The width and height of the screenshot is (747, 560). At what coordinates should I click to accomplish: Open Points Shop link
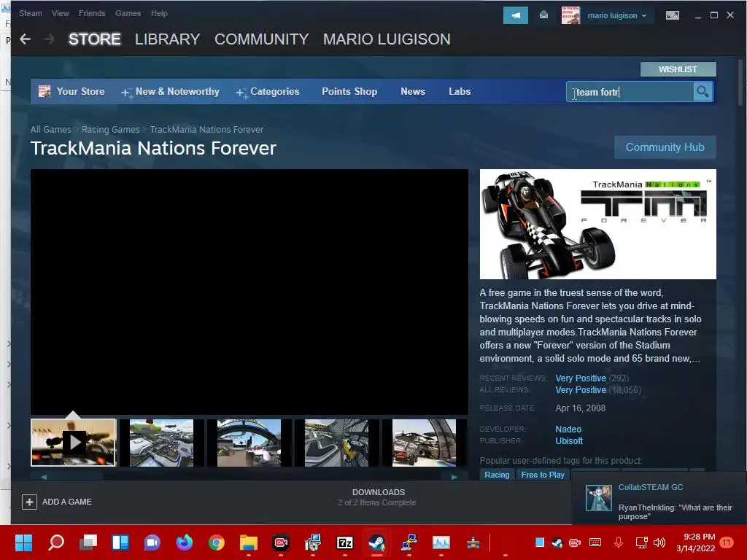point(349,91)
